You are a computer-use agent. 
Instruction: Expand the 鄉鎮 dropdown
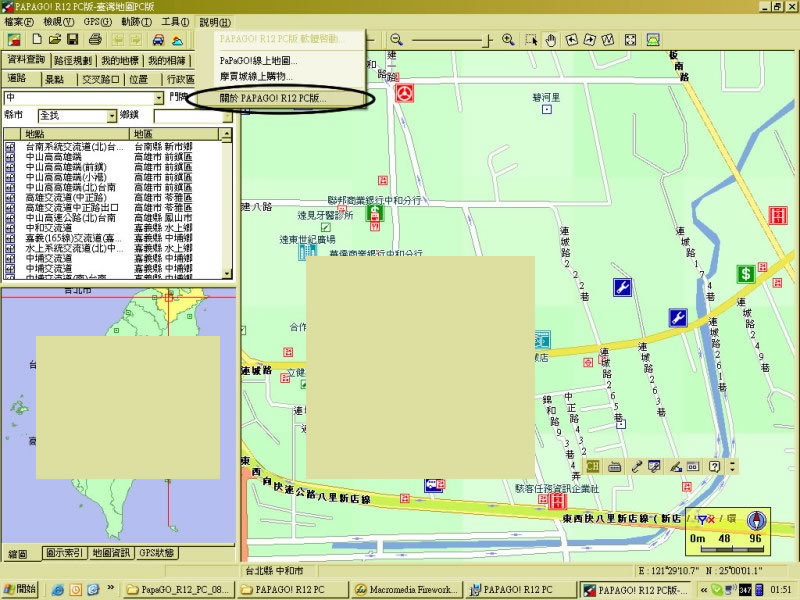point(227,116)
